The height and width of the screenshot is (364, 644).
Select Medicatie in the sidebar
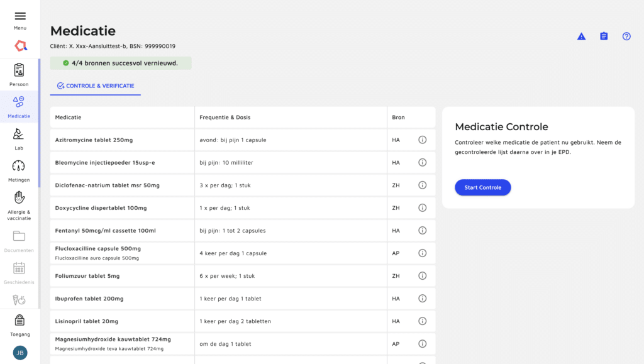pos(19,107)
